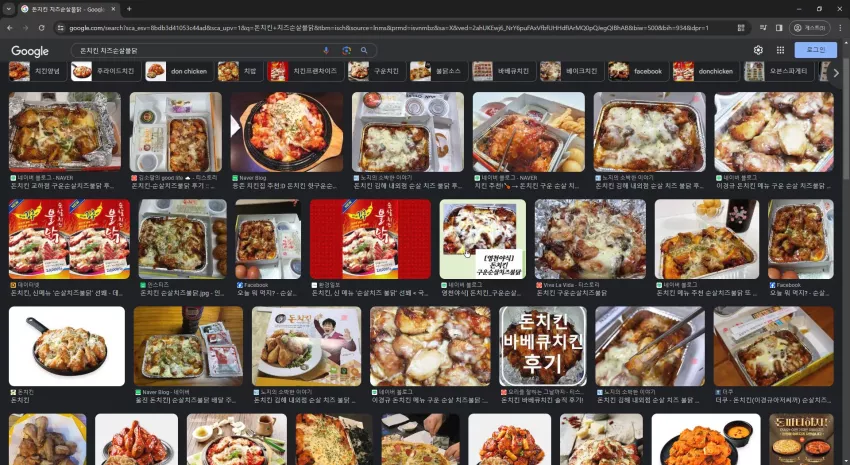850x465 pixels.
Task: Open media controls icon in toolbar
Action: point(763,28)
